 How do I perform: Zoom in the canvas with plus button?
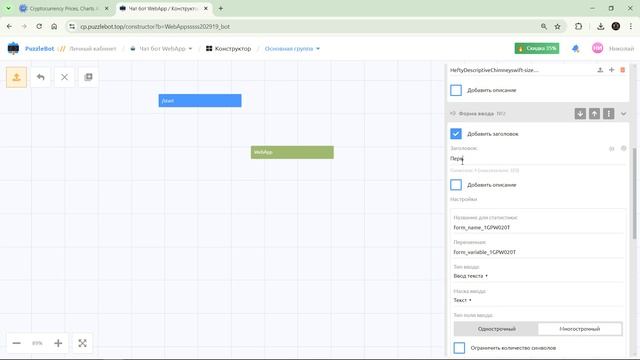tap(58, 343)
